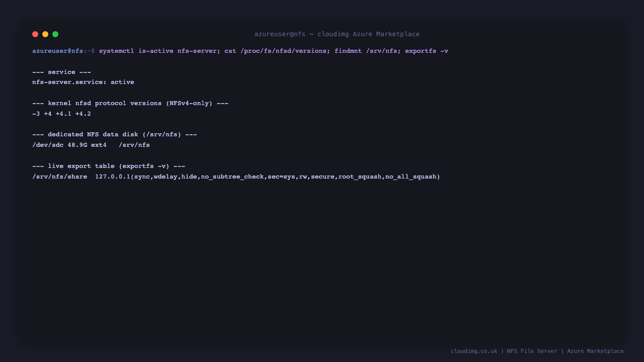Click the 'kernel nfsd protocol versions' heading line
644x362 pixels.
coord(130,103)
